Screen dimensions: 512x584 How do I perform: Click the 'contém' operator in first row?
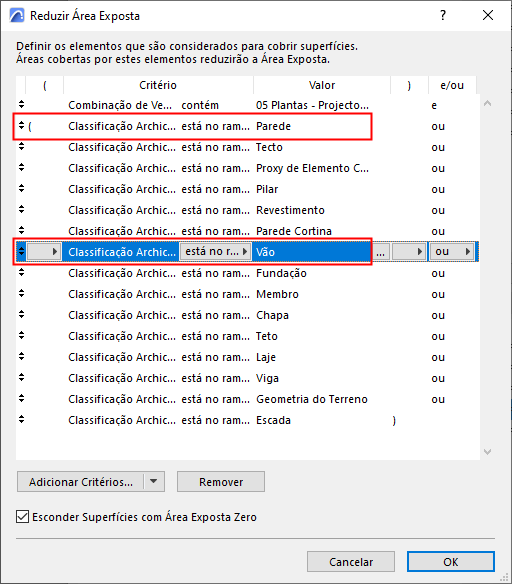point(200,105)
